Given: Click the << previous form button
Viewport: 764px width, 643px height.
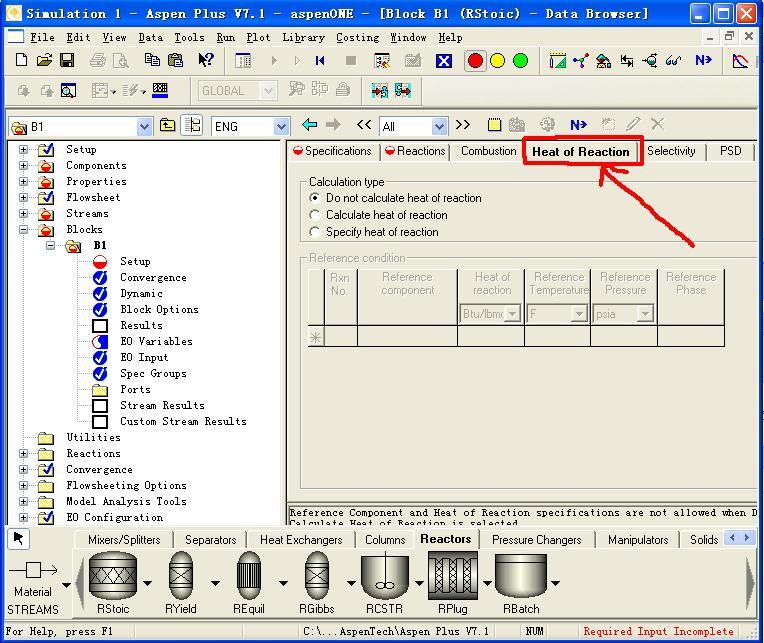Looking at the screenshot, I should [363, 125].
